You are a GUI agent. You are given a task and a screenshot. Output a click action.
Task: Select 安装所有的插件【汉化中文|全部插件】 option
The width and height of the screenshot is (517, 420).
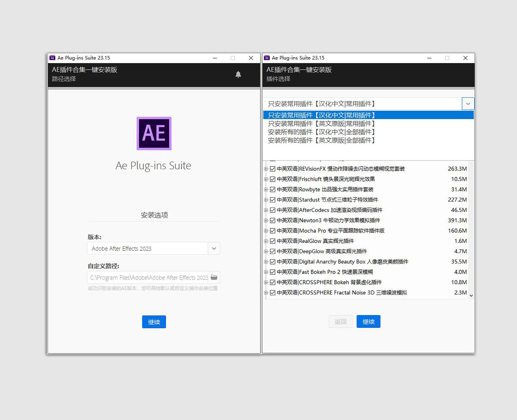(368, 132)
